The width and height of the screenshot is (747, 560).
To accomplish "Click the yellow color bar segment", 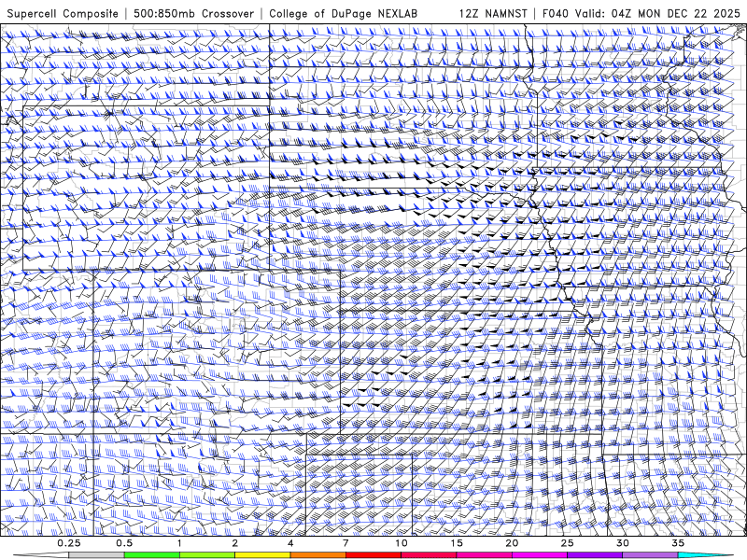I will pos(262,555).
